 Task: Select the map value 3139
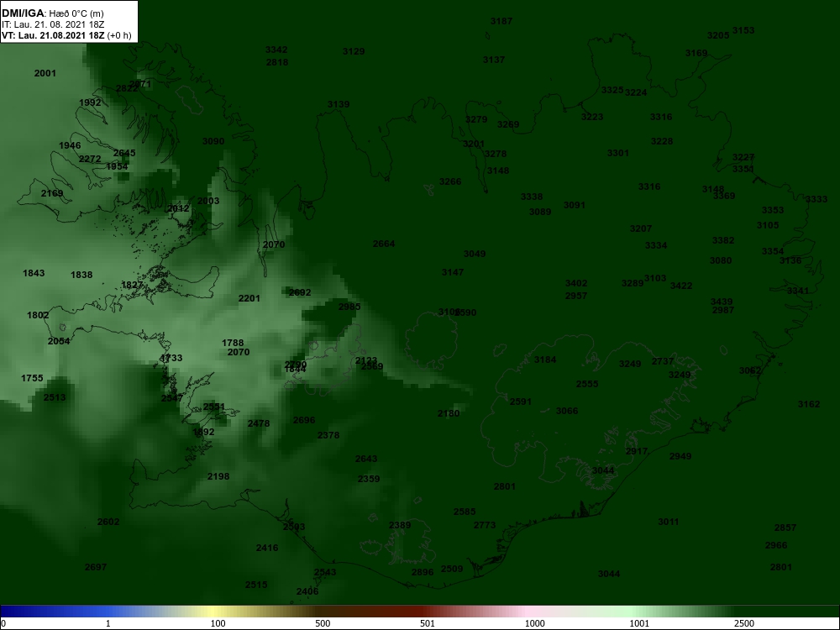click(339, 104)
